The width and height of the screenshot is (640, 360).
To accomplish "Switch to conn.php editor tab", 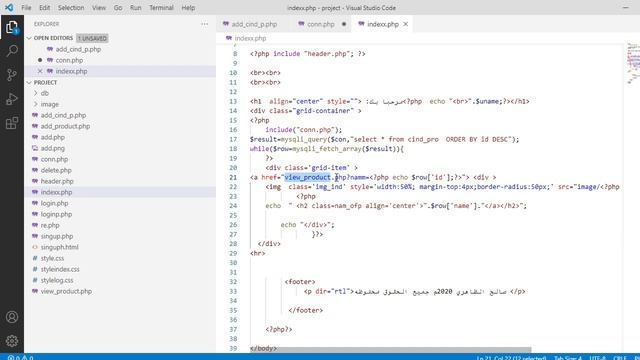I will pos(321,24).
